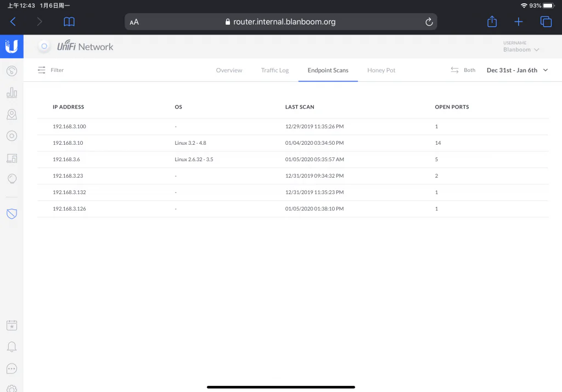Sort by LAST SCAN column header
This screenshot has height=392, width=562.
coord(300,107)
